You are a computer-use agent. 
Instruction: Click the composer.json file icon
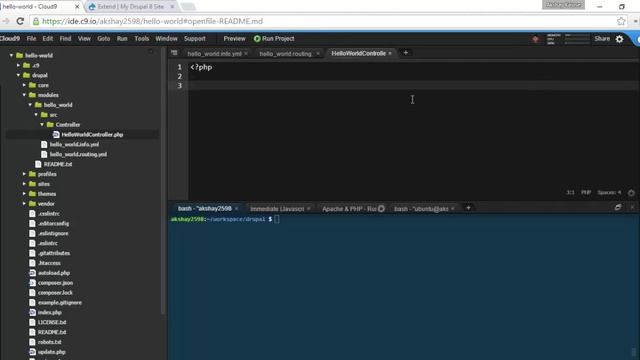click(x=32, y=283)
